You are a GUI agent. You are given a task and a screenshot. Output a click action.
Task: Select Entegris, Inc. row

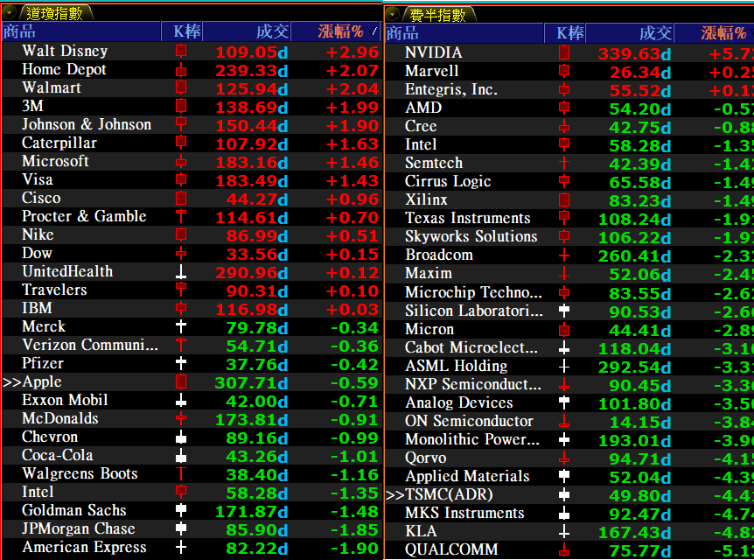click(569, 89)
